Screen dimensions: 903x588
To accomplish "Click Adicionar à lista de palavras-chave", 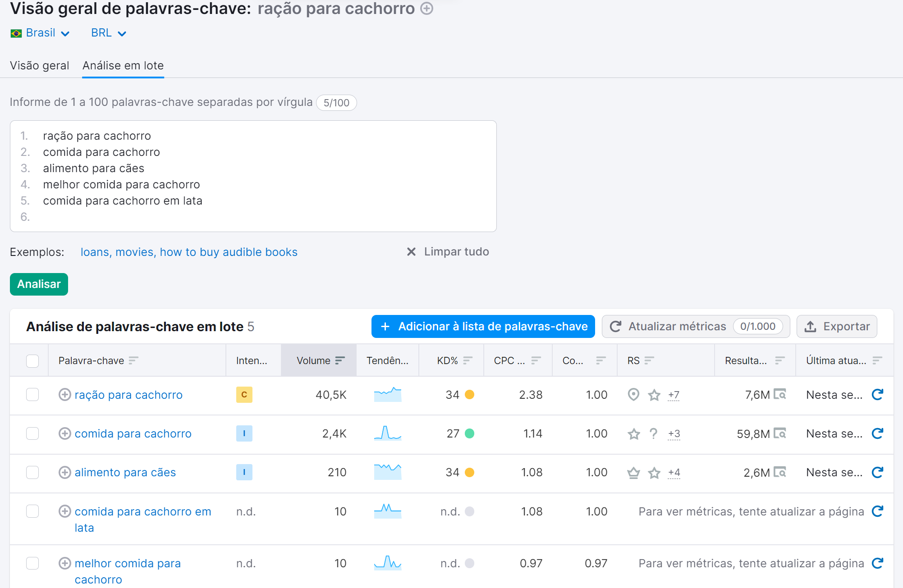I will pos(482,326).
